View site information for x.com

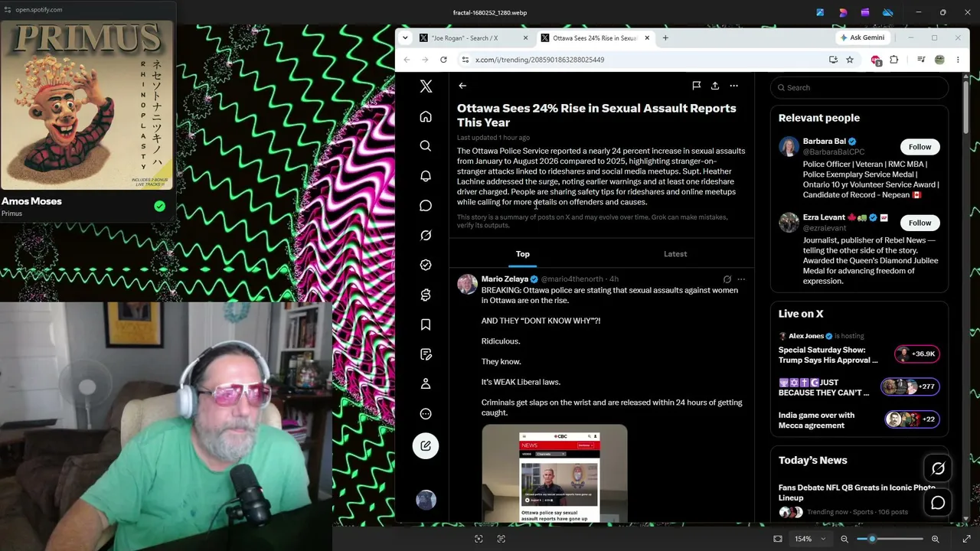pos(465,60)
